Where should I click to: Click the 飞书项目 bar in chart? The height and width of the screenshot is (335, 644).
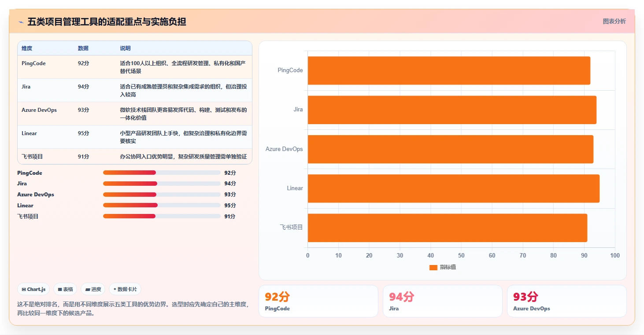coord(448,228)
